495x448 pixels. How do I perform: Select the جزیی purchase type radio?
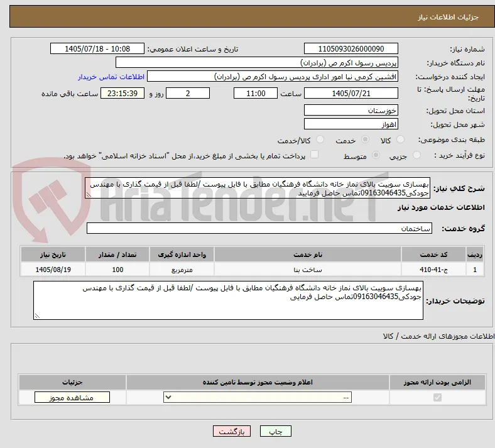point(416,155)
